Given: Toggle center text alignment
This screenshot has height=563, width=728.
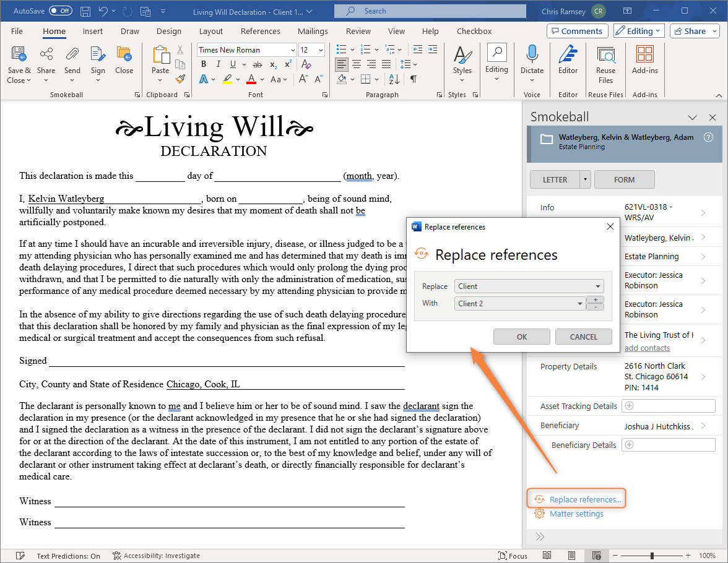Looking at the screenshot, I should coord(357,64).
